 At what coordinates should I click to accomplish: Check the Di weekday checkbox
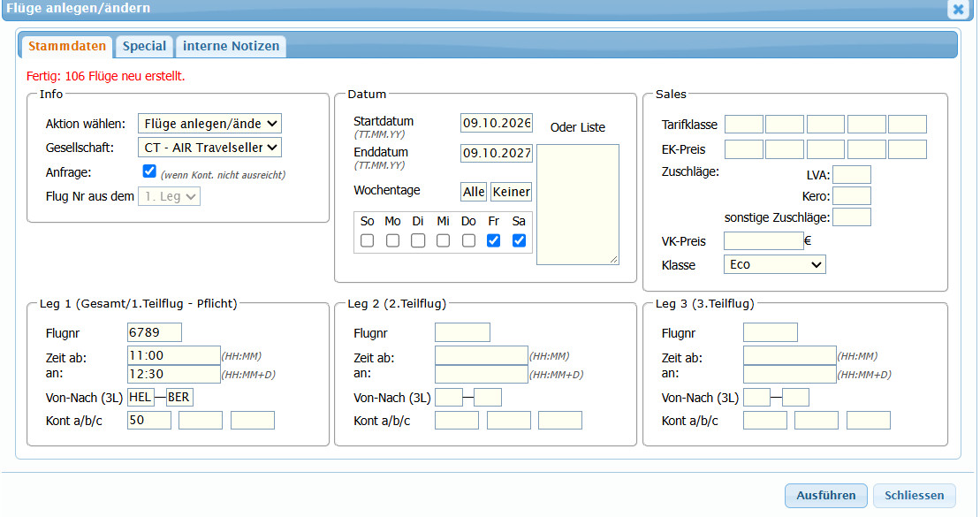coord(418,240)
